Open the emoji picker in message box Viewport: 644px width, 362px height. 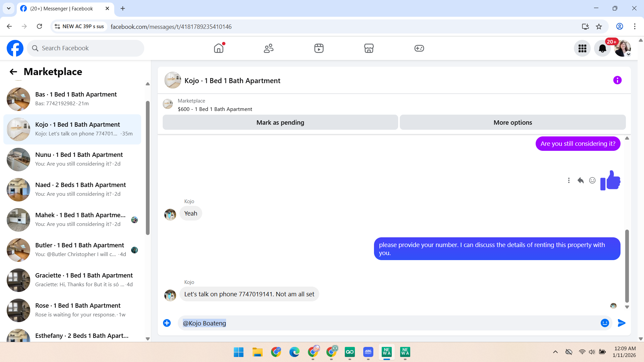pyautogui.click(x=604, y=323)
